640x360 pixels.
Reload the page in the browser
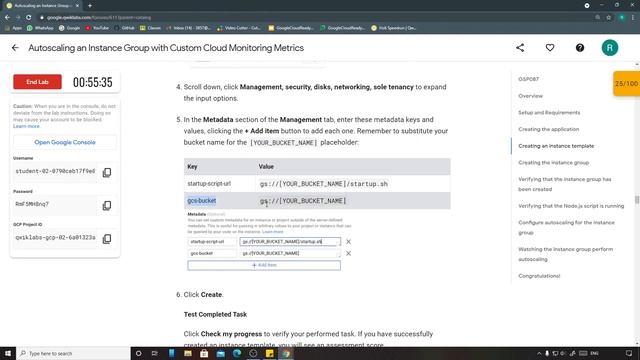29,18
